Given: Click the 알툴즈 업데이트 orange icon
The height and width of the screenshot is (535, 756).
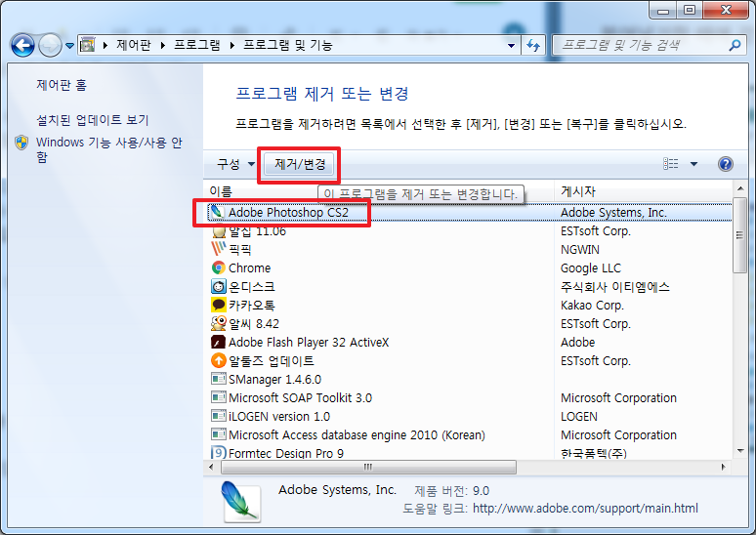Looking at the screenshot, I should pyautogui.click(x=219, y=360).
